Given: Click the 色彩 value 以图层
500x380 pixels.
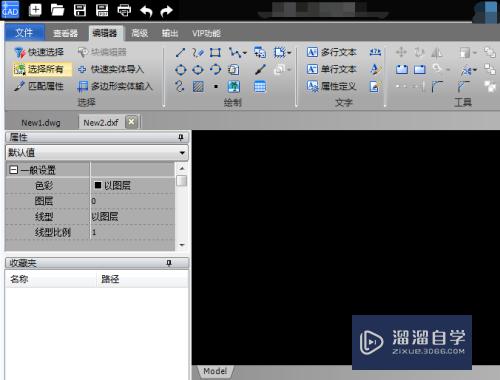Looking at the screenshot, I should click(132, 185).
